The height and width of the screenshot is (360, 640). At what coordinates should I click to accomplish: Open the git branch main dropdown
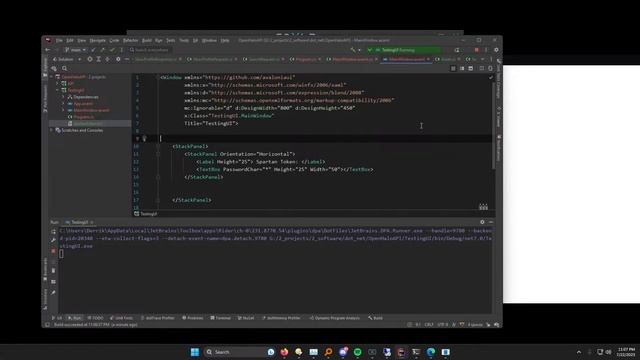(x=75, y=50)
